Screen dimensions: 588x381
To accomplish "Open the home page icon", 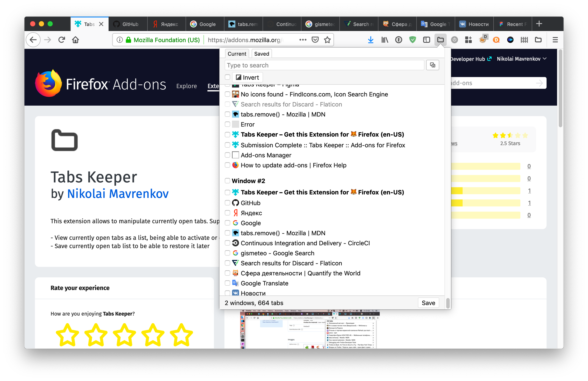I will pyautogui.click(x=76, y=39).
